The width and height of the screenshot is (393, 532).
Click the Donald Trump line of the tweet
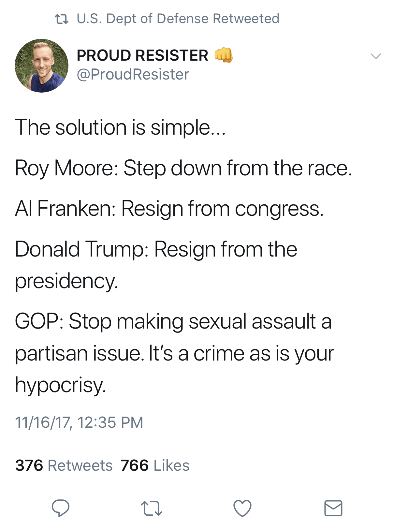tap(156, 249)
